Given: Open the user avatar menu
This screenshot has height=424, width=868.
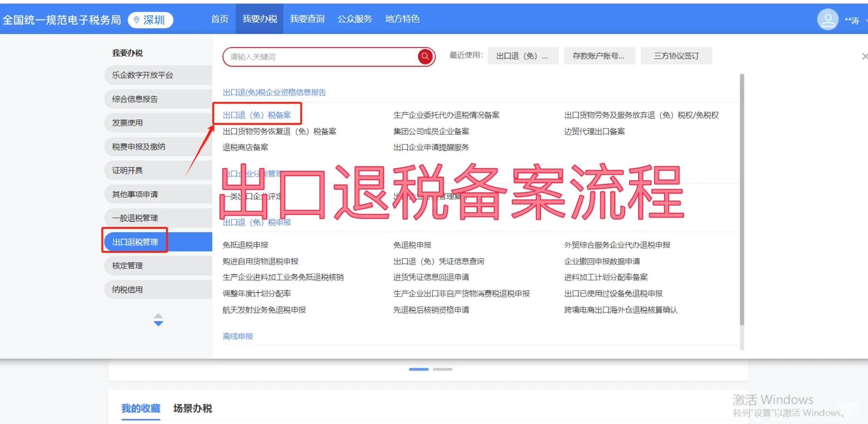Looking at the screenshot, I should (x=827, y=19).
